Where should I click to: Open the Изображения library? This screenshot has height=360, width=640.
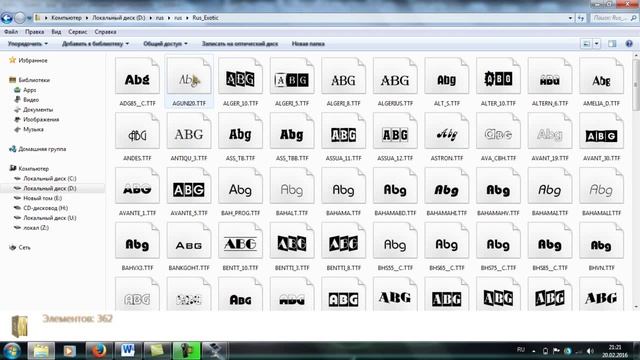[x=41, y=119]
